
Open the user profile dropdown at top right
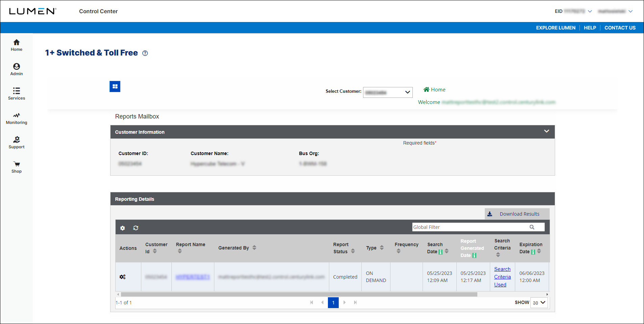point(615,11)
